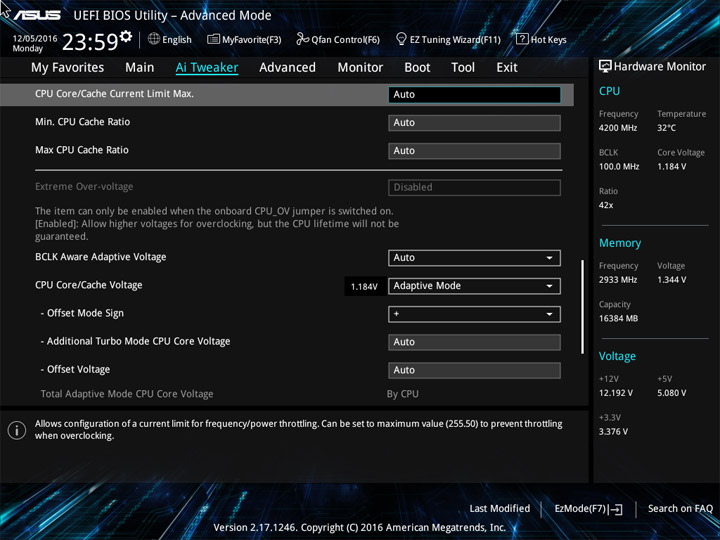Viewport: 720px width, 540px height.
Task: Click the 12.192 V reading
Action: [x=616, y=393]
